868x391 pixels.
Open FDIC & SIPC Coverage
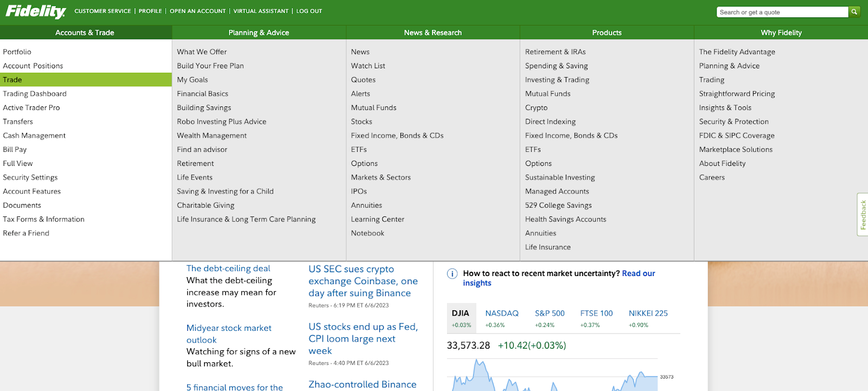[737, 136]
